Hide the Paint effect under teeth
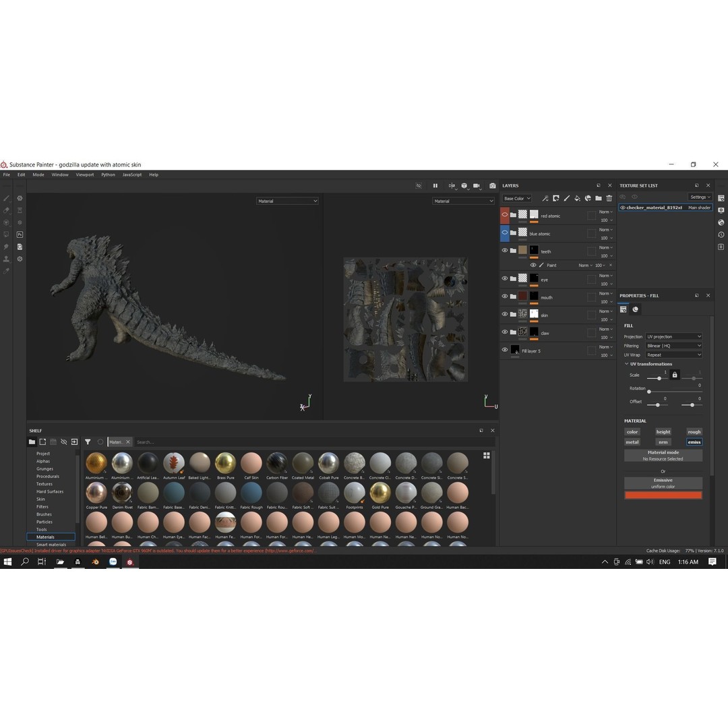 click(x=533, y=265)
